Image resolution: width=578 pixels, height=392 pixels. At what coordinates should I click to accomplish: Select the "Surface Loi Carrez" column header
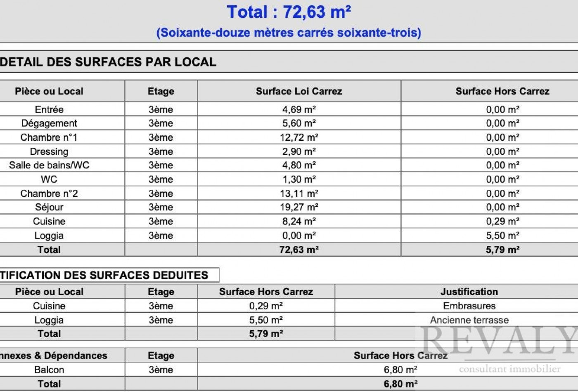(299, 91)
